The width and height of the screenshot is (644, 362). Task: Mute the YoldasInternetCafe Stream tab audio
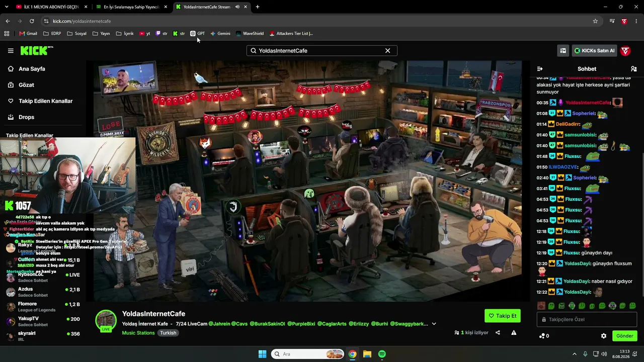(237, 7)
